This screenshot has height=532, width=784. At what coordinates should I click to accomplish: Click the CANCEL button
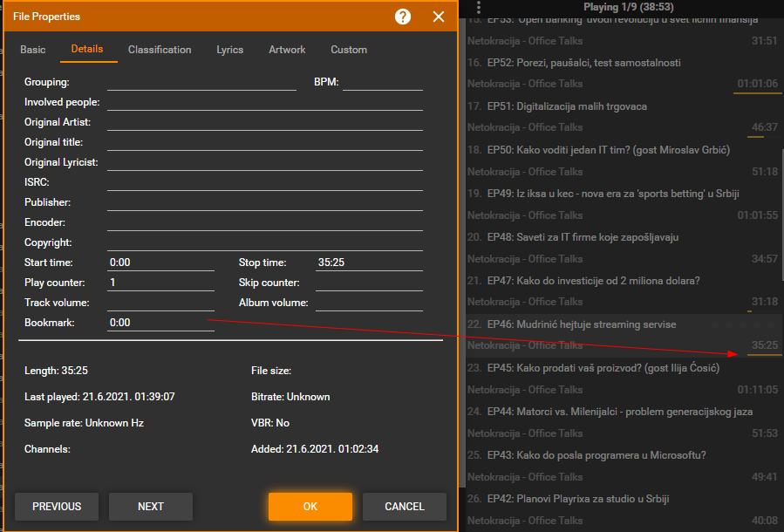(x=404, y=507)
